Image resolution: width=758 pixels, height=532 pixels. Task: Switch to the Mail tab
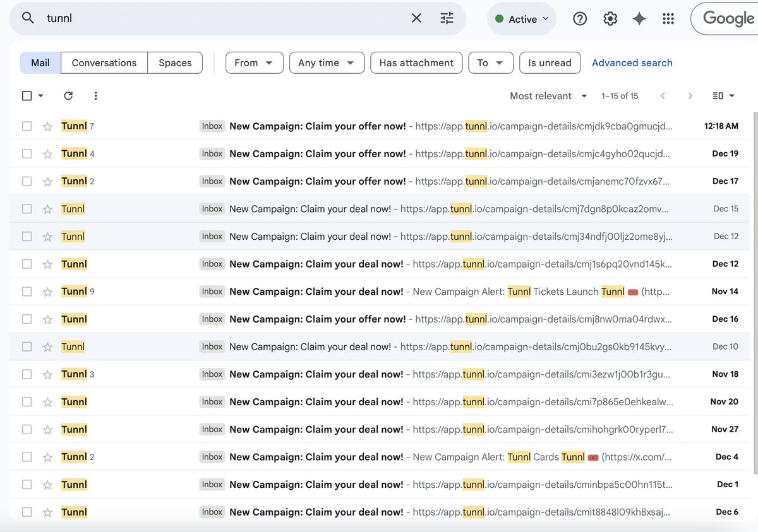40,63
